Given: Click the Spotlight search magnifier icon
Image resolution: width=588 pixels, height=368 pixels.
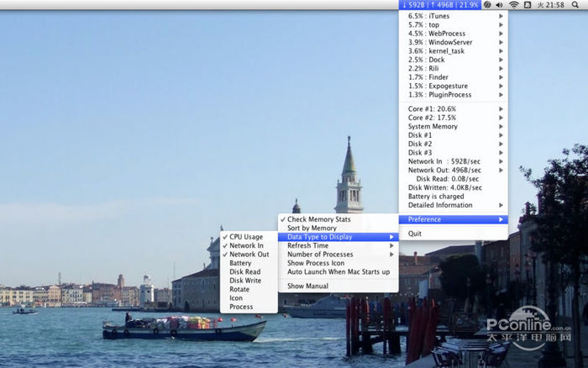Looking at the screenshot, I should pyautogui.click(x=575, y=5).
